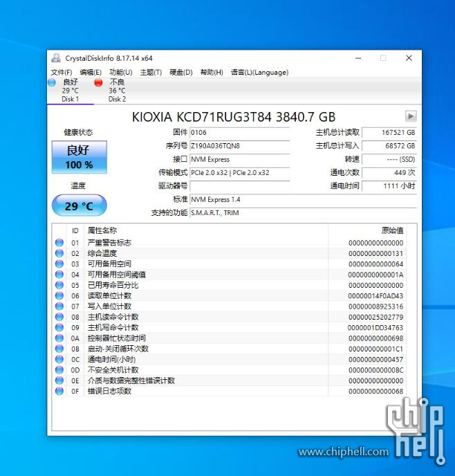Click total host reads value 167521 GB
Screen dimensions: 455x476
(389, 133)
